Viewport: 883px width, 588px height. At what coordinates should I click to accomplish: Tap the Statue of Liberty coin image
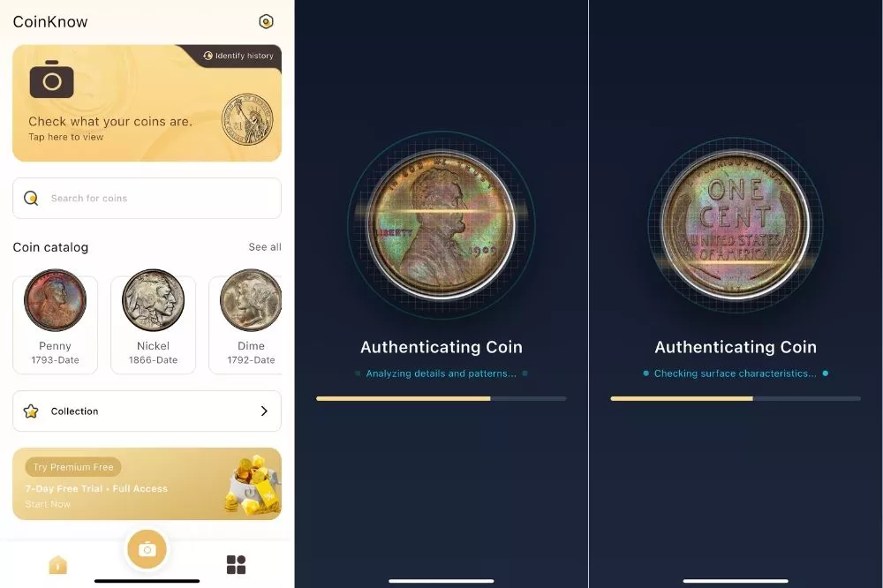[247, 119]
